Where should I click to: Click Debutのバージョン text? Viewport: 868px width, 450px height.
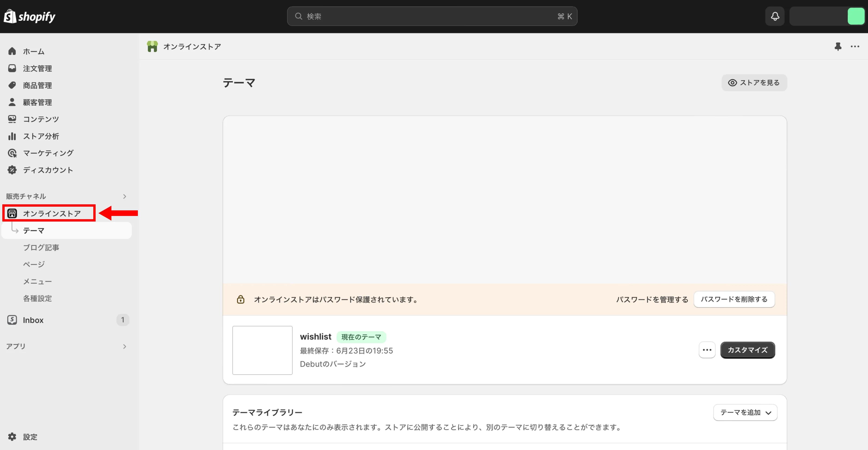(333, 364)
